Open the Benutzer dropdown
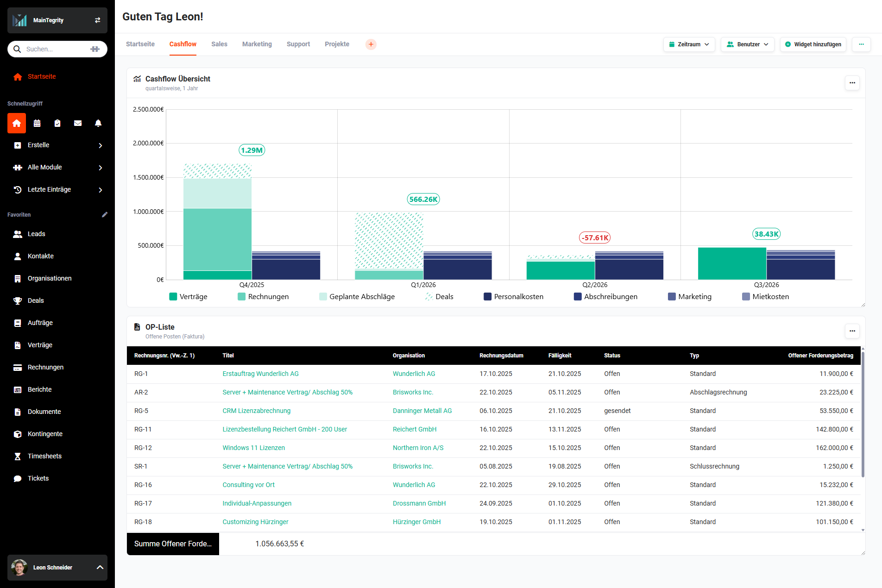This screenshot has height=588, width=882. (x=747, y=44)
